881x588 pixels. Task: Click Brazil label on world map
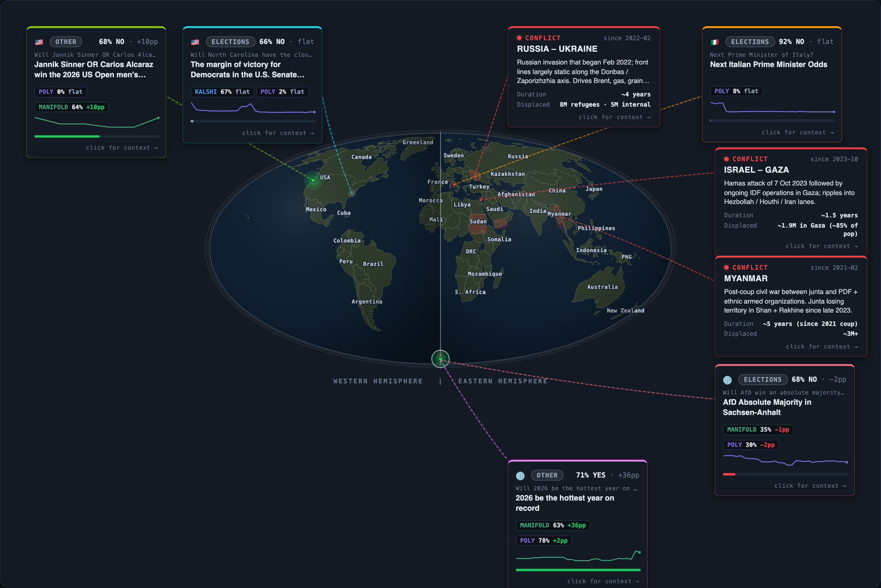[373, 264]
